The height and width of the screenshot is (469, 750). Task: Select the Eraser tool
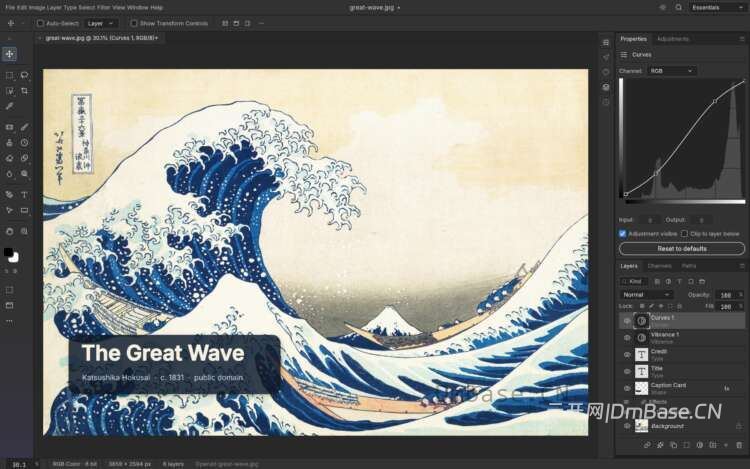click(x=10, y=158)
